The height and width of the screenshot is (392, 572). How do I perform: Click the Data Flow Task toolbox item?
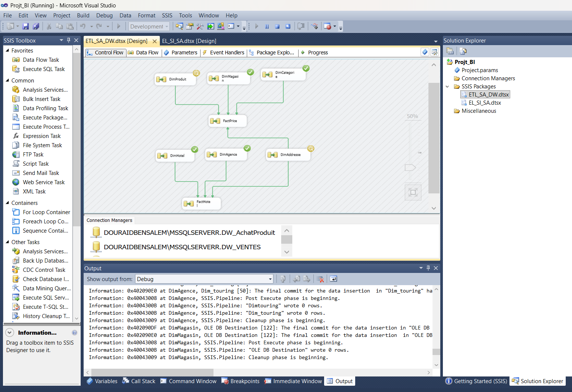pos(41,60)
